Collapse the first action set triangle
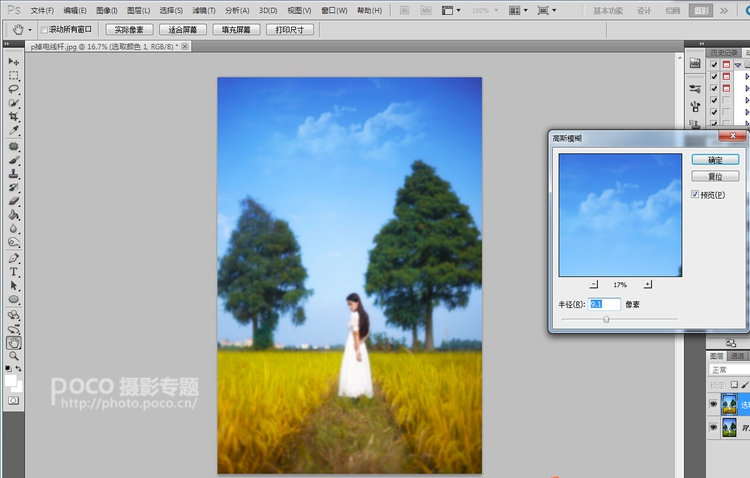Image resolution: width=750 pixels, height=478 pixels. click(x=738, y=65)
